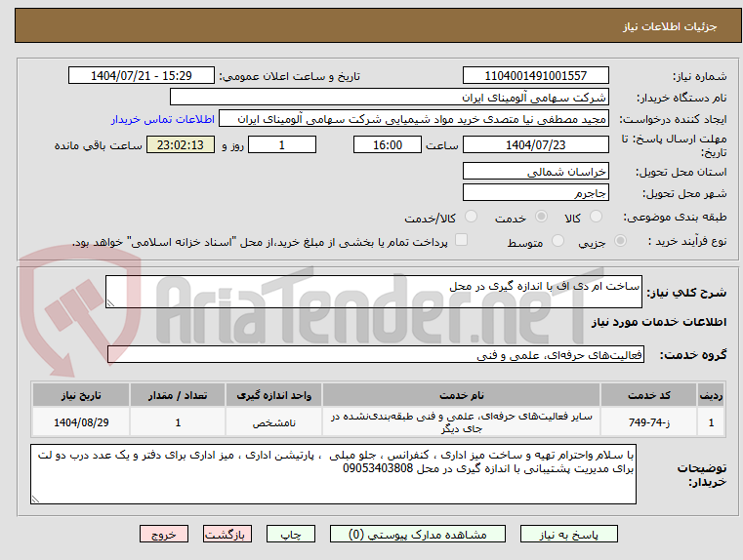Click the ساعت باقی مانده label
This screenshot has height=560, width=743.
(98, 145)
